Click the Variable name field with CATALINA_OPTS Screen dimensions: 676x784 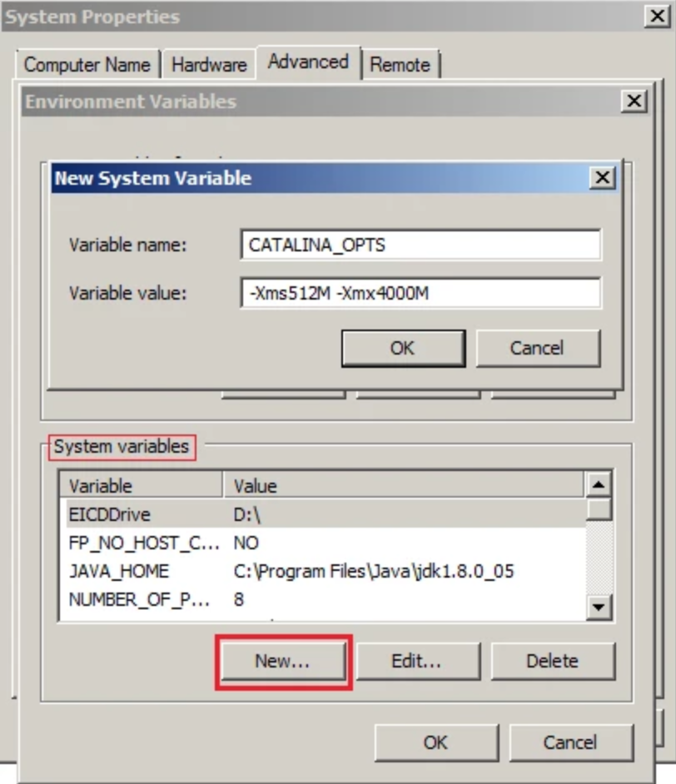tap(420, 245)
